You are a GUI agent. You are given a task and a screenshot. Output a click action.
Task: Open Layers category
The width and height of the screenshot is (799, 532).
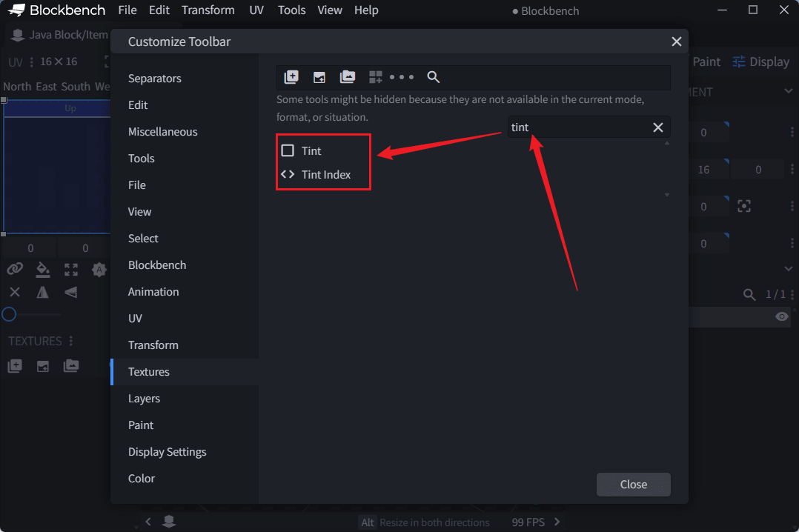click(x=185, y=399)
